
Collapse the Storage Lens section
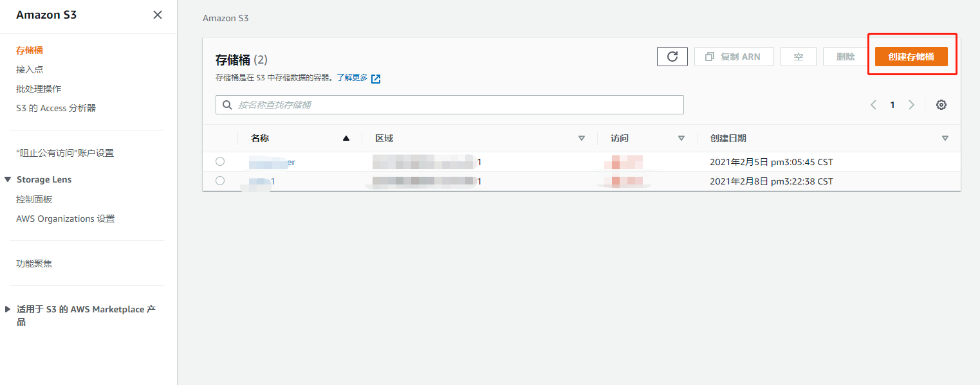pos(8,179)
